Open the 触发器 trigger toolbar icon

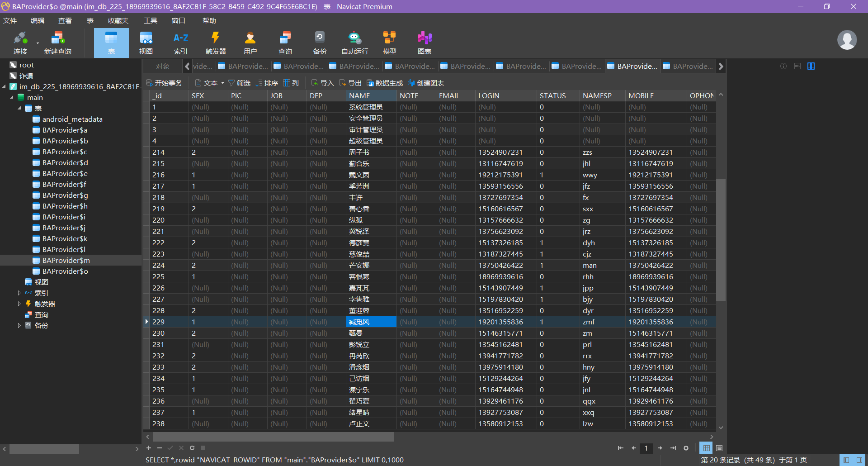point(216,43)
